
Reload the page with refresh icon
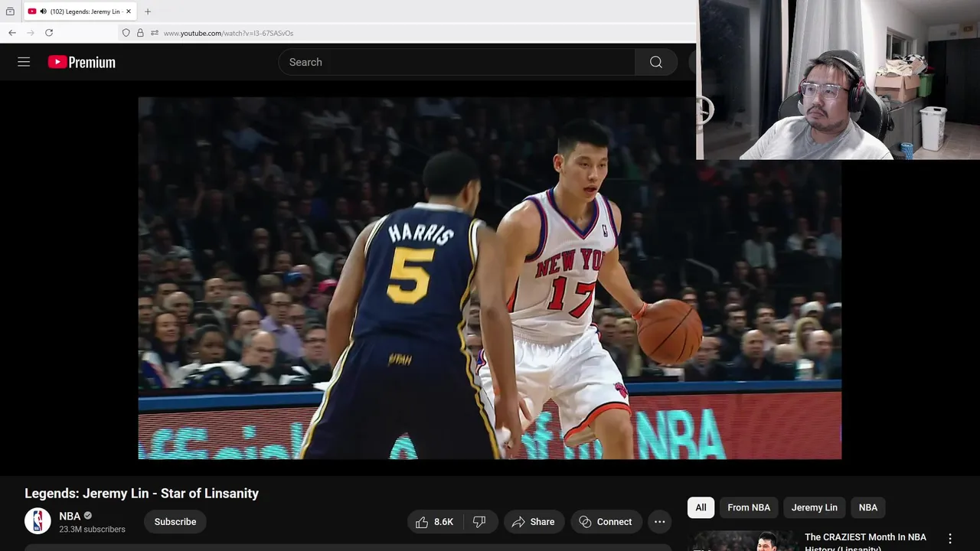click(x=49, y=33)
